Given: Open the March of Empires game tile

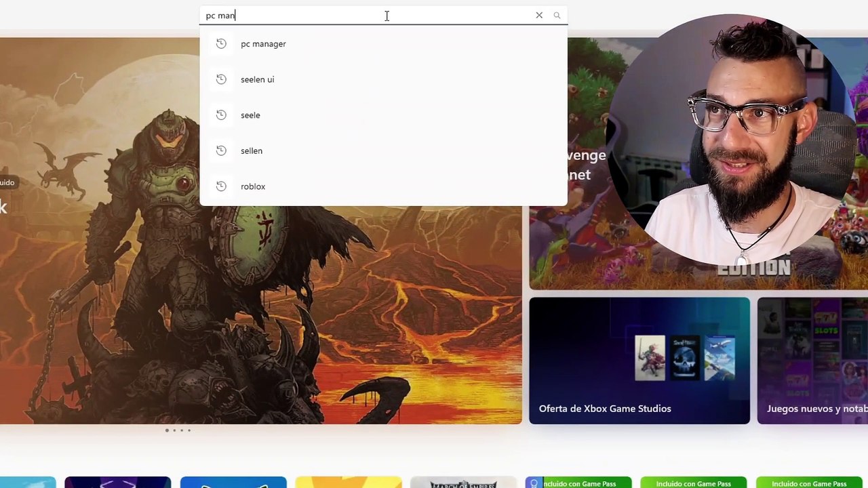Looking at the screenshot, I should [463, 483].
